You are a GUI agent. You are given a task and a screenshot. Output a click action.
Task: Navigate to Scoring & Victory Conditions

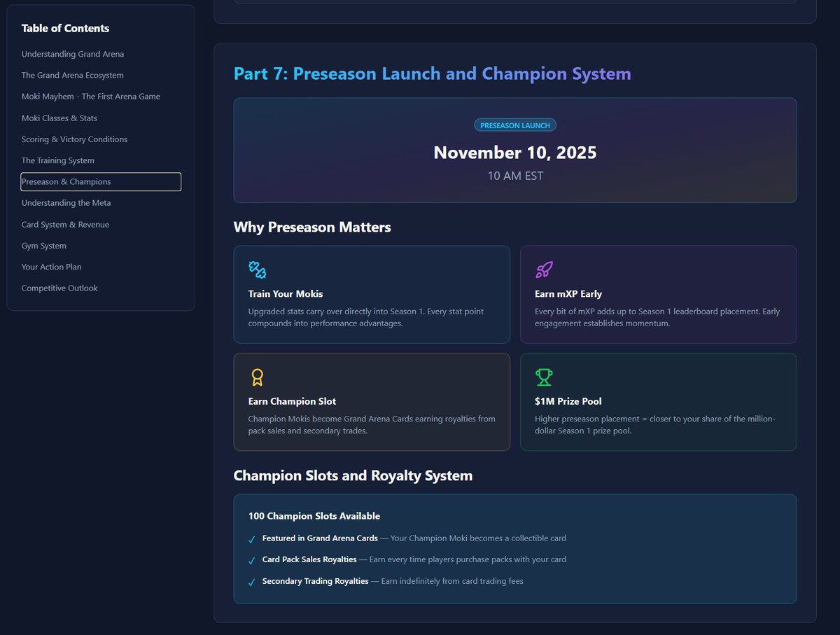tap(74, 139)
